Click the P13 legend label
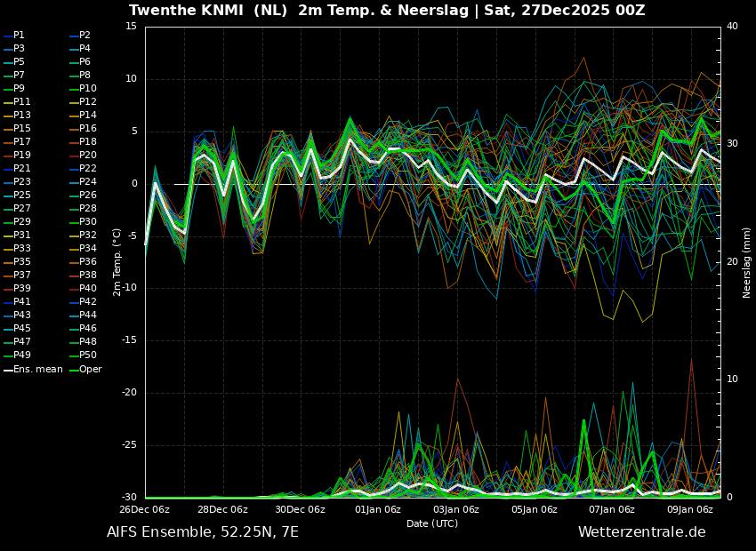This screenshot has width=756, height=551. pyautogui.click(x=22, y=115)
